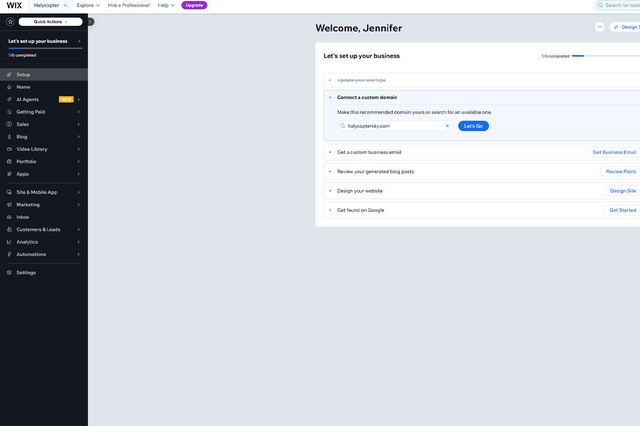This screenshot has width=640, height=426.
Task: Open the Halycopter site dropdown
Action: click(50, 5)
